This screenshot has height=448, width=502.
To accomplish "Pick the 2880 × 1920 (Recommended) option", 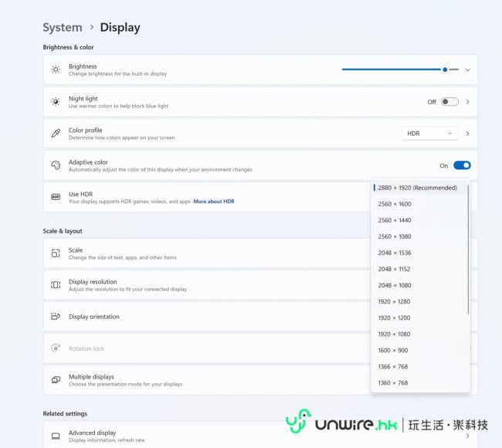I will click(x=417, y=188).
